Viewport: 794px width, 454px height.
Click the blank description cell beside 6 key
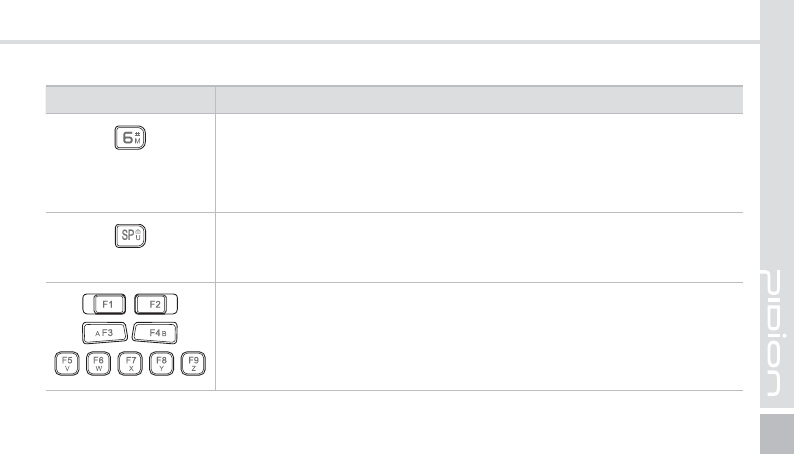(479, 163)
